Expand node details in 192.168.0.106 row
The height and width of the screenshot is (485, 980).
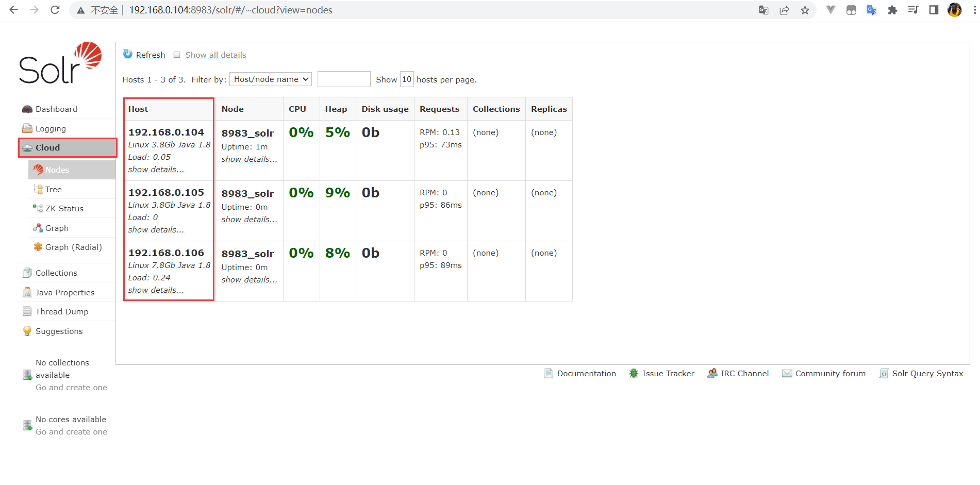[x=249, y=279]
